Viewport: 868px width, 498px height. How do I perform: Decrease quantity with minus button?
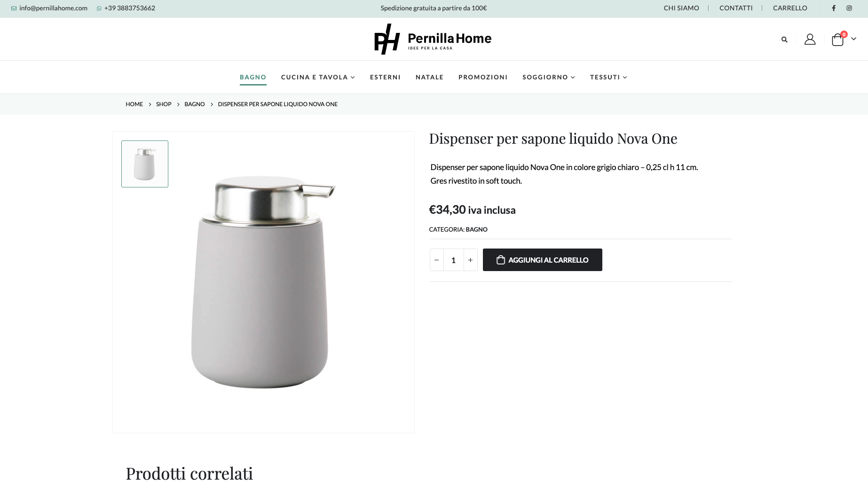tap(436, 260)
